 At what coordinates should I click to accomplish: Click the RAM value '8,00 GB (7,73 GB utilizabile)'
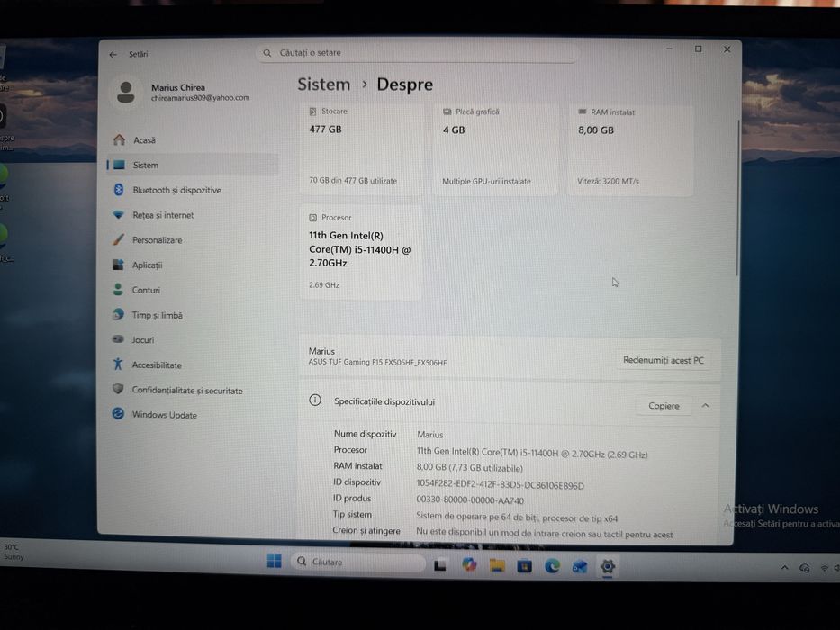469,468
